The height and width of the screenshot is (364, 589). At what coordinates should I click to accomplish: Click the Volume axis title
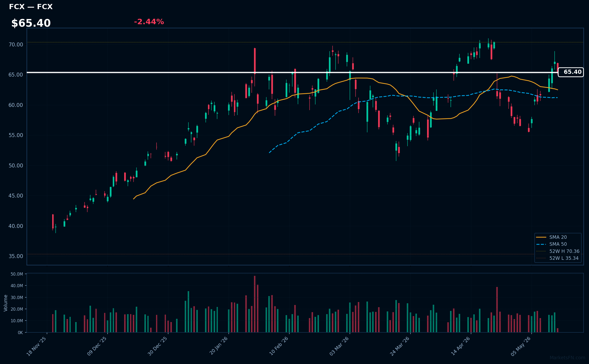(6, 303)
